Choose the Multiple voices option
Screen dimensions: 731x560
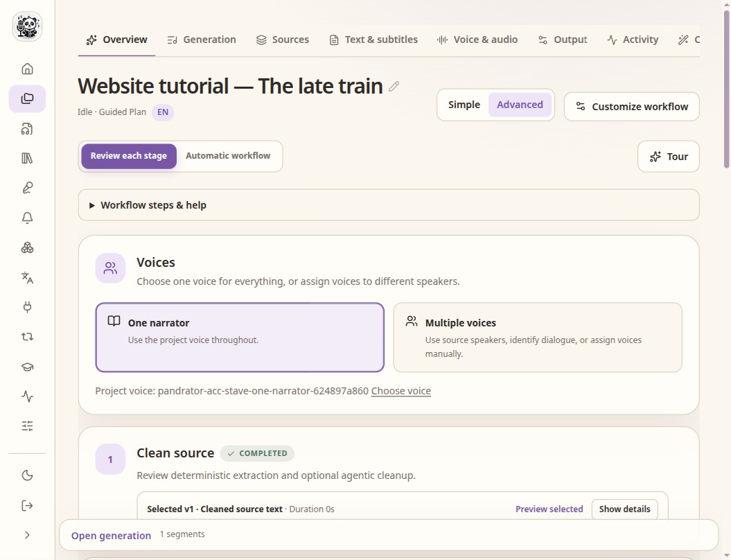(x=538, y=338)
